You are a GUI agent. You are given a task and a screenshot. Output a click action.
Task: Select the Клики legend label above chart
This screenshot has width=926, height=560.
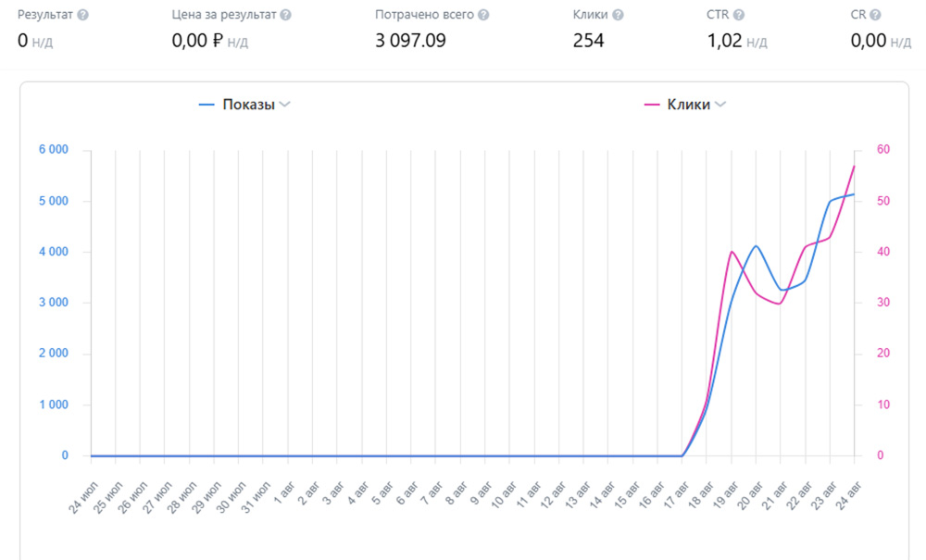pos(689,105)
